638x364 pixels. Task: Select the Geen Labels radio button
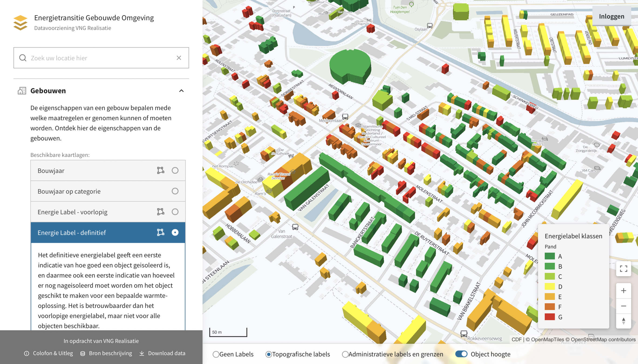coord(216,354)
